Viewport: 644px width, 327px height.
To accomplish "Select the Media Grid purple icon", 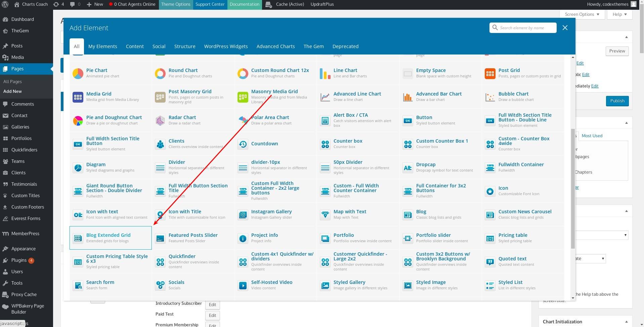I will (x=78, y=97).
